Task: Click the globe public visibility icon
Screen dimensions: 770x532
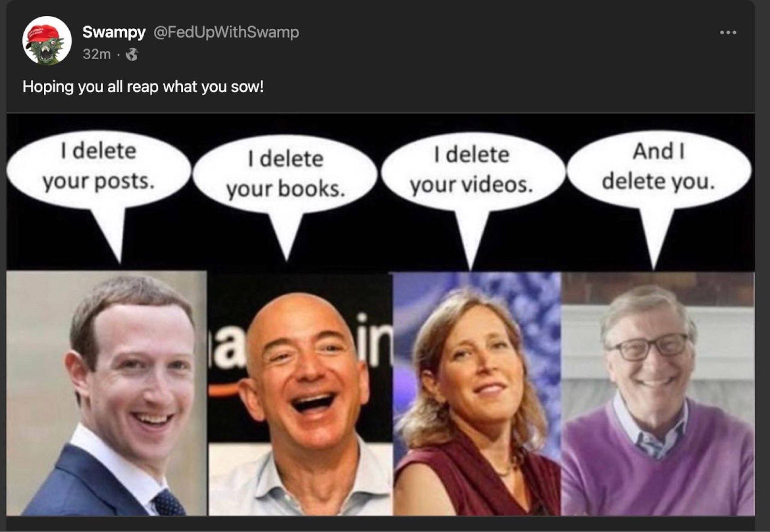Action: [x=131, y=54]
